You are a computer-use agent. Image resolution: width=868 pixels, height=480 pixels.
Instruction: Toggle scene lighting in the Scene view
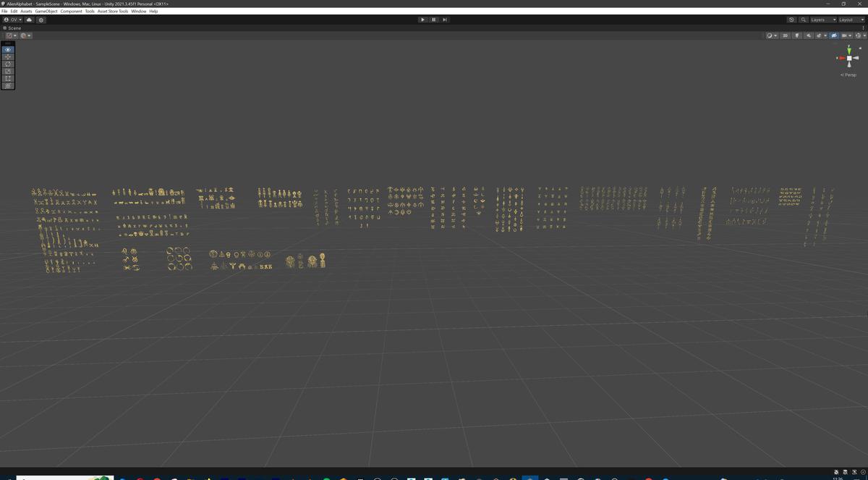pos(797,35)
